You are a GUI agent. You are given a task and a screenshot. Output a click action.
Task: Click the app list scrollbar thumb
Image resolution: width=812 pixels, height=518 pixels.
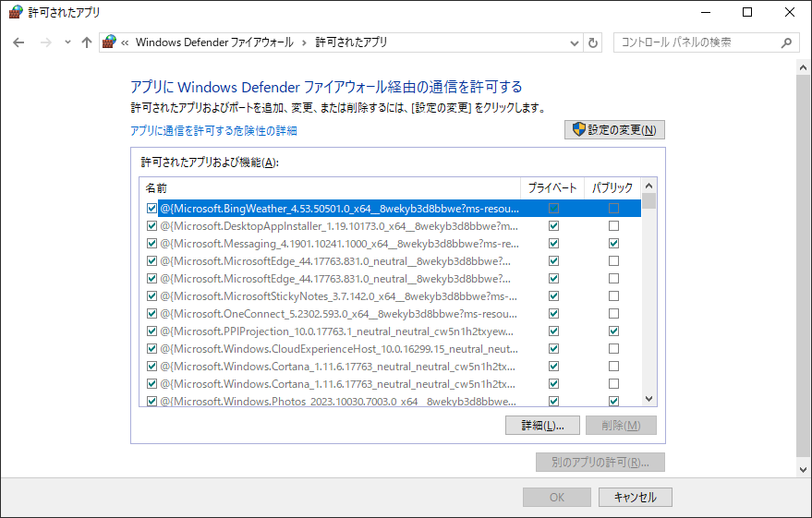tap(648, 200)
